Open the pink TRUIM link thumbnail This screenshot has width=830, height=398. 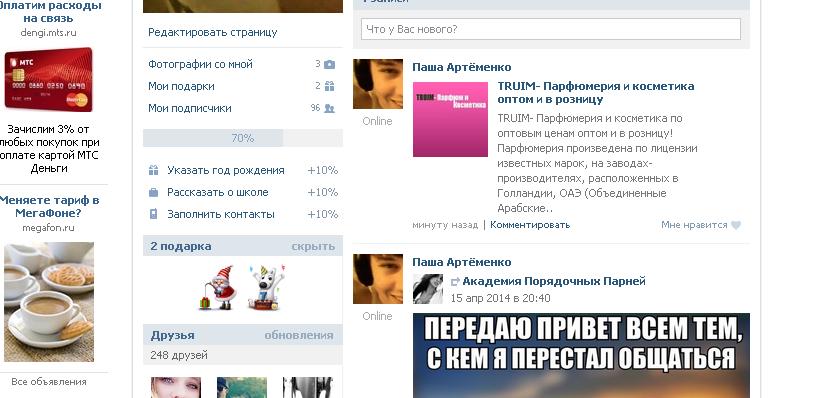click(x=450, y=120)
